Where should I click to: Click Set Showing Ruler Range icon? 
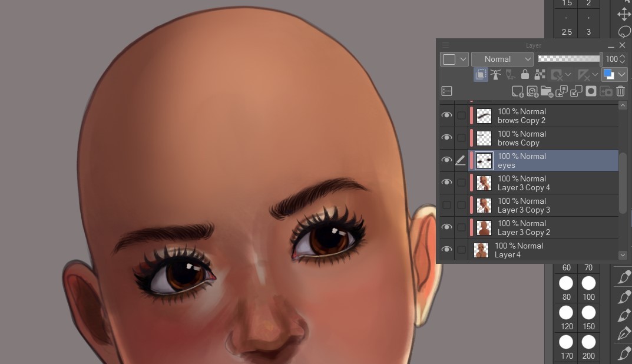coord(583,75)
